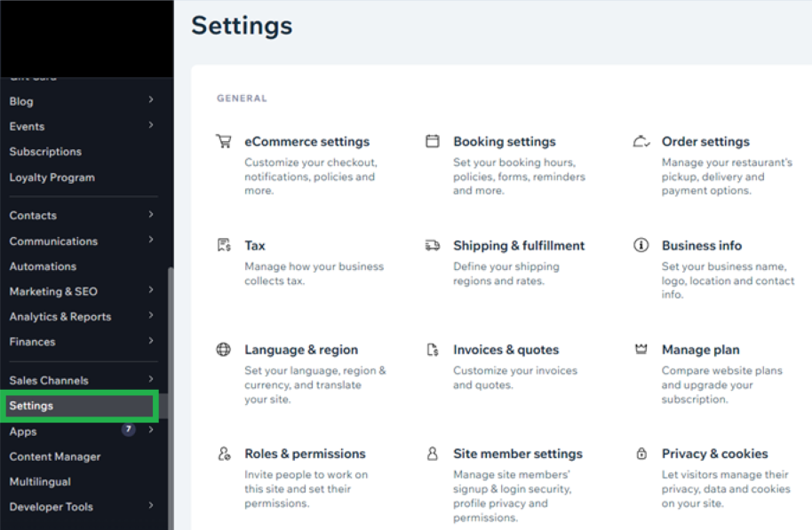
Task: Click the Shipping & fulfillment truck icon
Action: tap(433, 246)
